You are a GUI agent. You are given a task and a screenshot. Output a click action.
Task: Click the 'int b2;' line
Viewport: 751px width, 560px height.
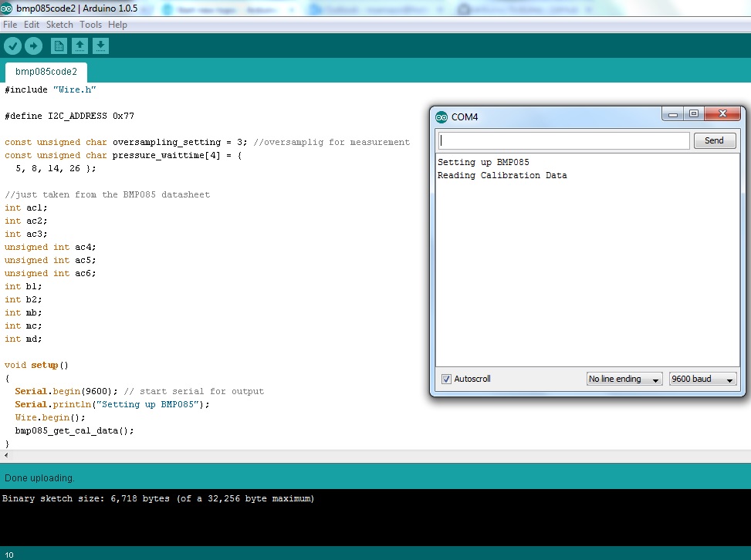click(x=23, y=299)
